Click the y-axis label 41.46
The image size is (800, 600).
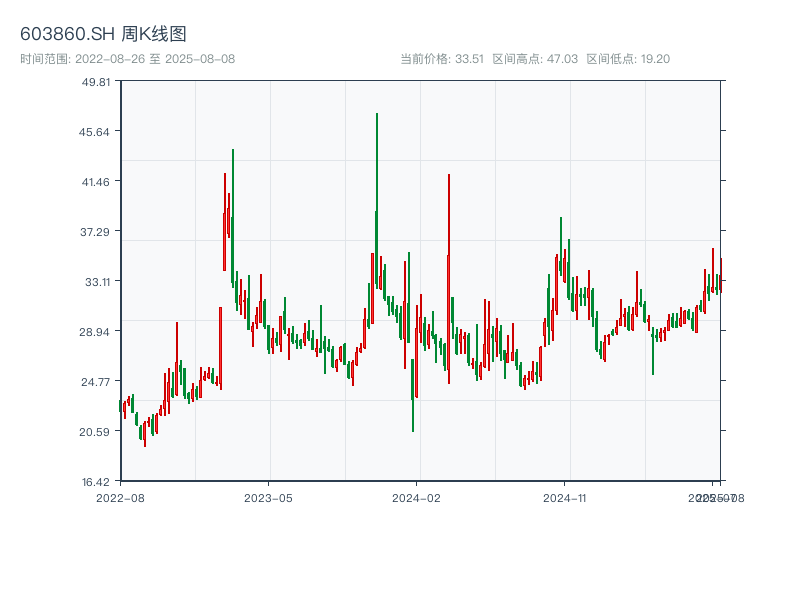point(96,182)
